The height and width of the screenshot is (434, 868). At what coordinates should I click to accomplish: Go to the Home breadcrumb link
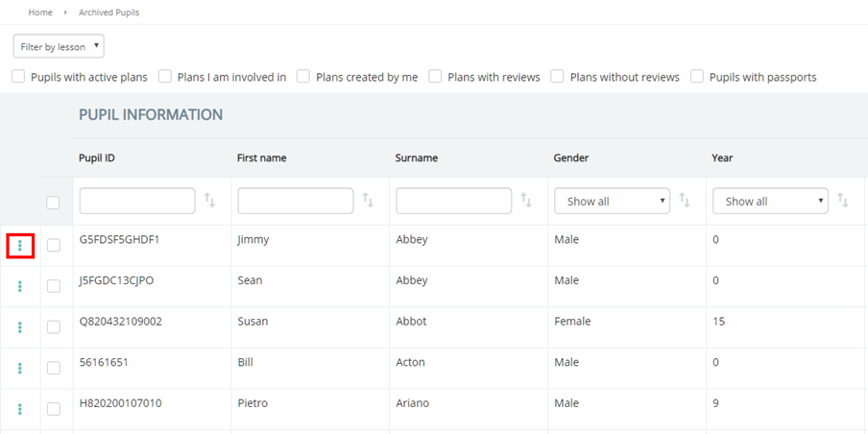[40, 12]
